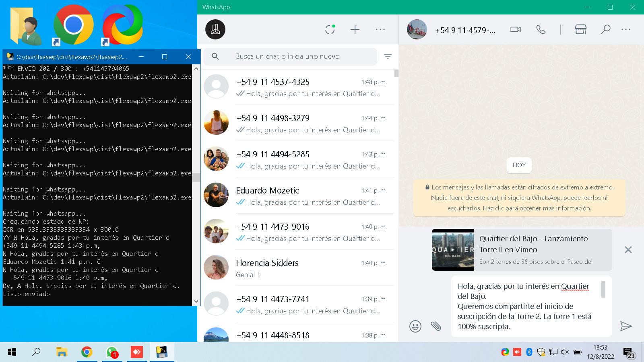Click console line 'Chequeando estado de WP:'
This screenshot has width=644, height=362.
(x=46, y=222)
